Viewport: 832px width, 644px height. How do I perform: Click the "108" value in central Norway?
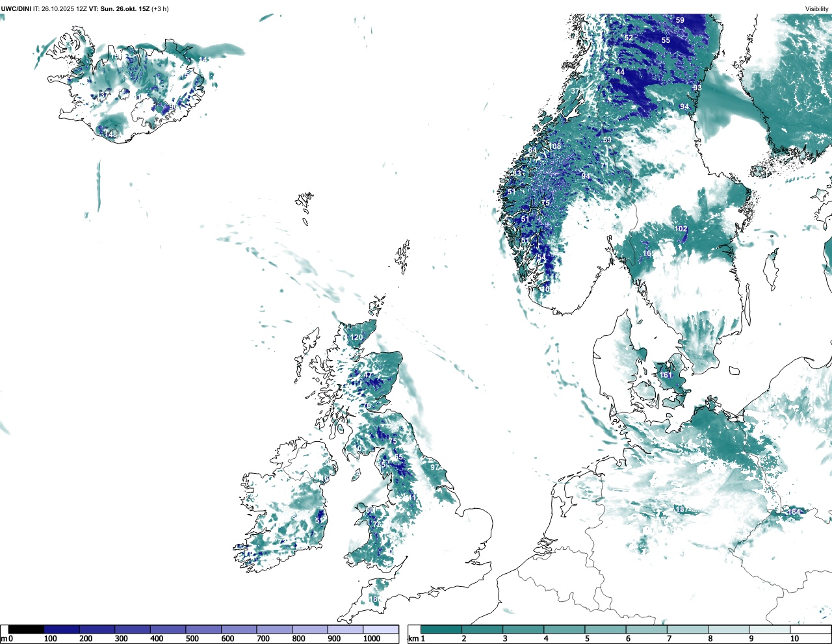(x=554, y=146)
